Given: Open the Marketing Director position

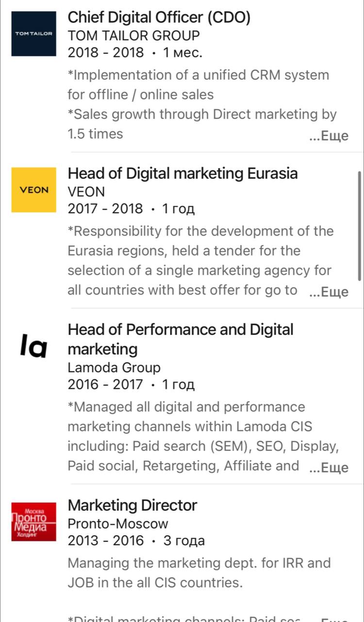Looking at the screenshot, I should pos(132,505).
